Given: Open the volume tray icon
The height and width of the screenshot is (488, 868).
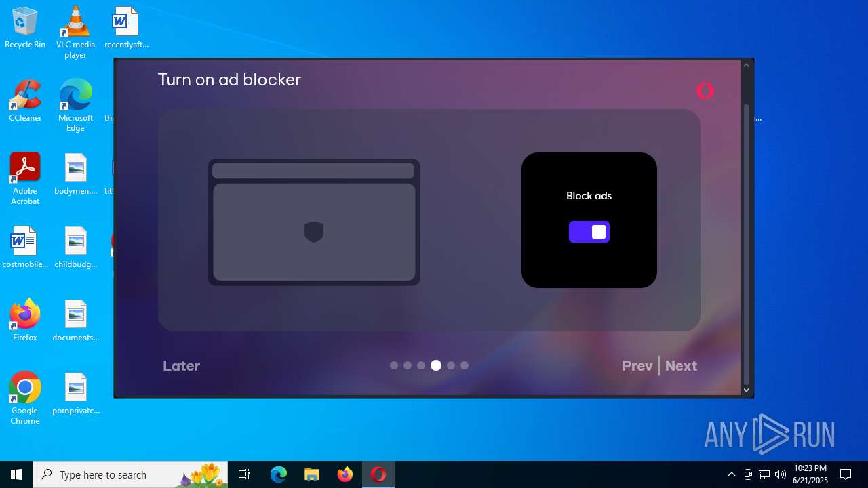Looking at the screenshot, I should (781, 474).
